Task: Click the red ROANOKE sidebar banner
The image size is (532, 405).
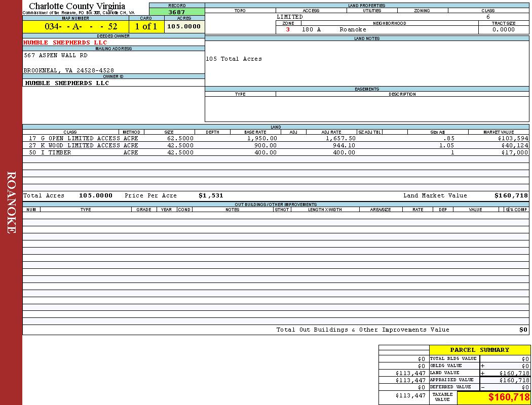Action: (x=11, y=202)
